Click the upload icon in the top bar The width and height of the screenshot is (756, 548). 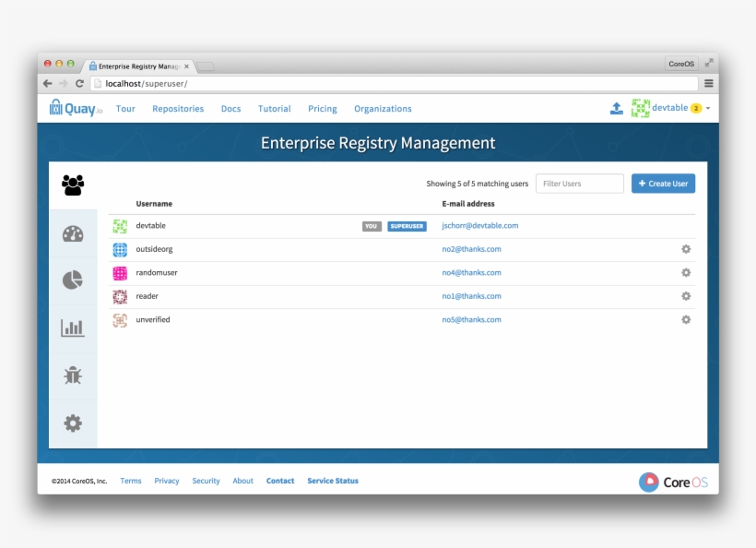(x=616, y=108)
